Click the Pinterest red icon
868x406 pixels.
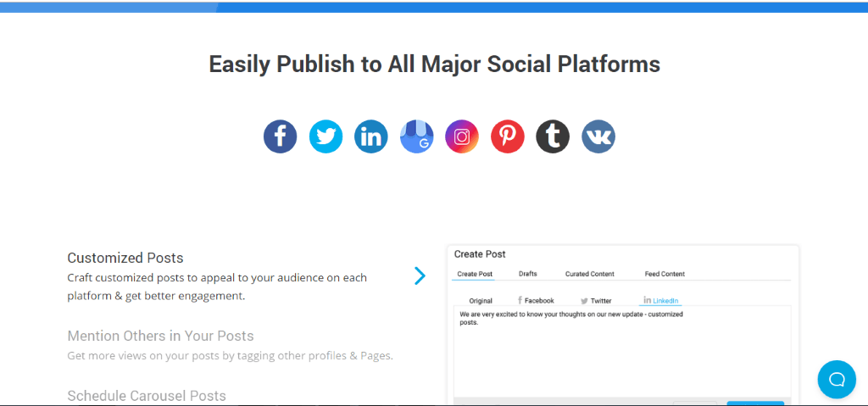click(x=507, y=136)
